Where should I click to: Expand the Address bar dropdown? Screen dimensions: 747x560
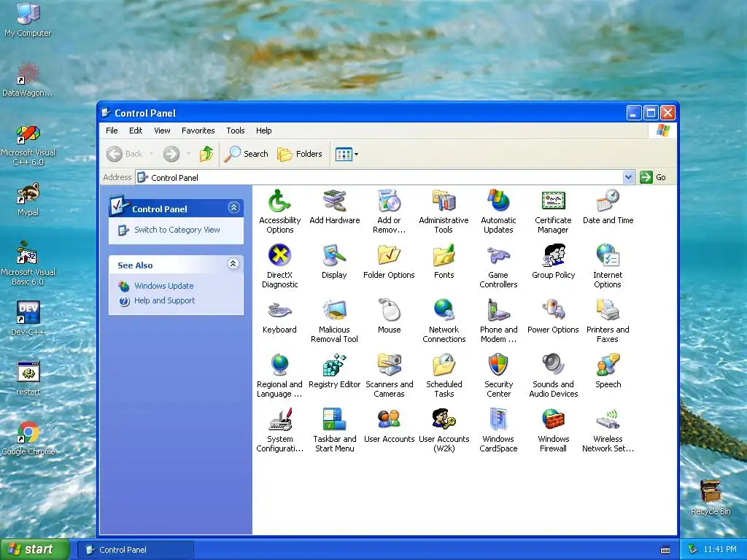coord(628,177)
